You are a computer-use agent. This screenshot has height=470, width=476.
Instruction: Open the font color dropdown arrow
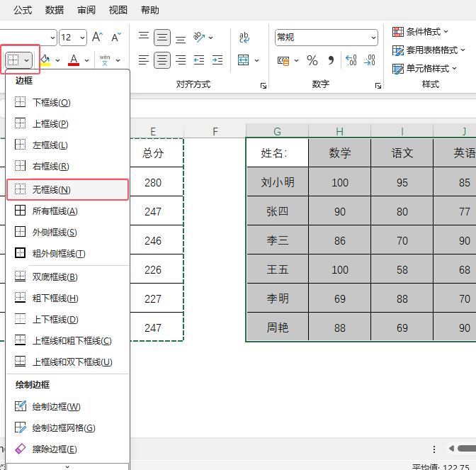[x=87, y=60]
